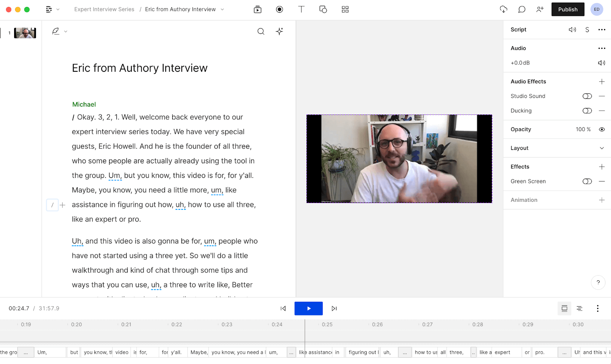Open the AI actions sparkle icon
611x364 pixels.
click(x=279, y=31)
